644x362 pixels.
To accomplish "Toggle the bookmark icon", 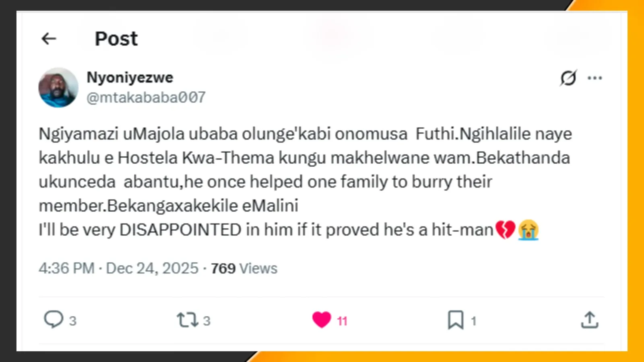I will pos(456,320).
